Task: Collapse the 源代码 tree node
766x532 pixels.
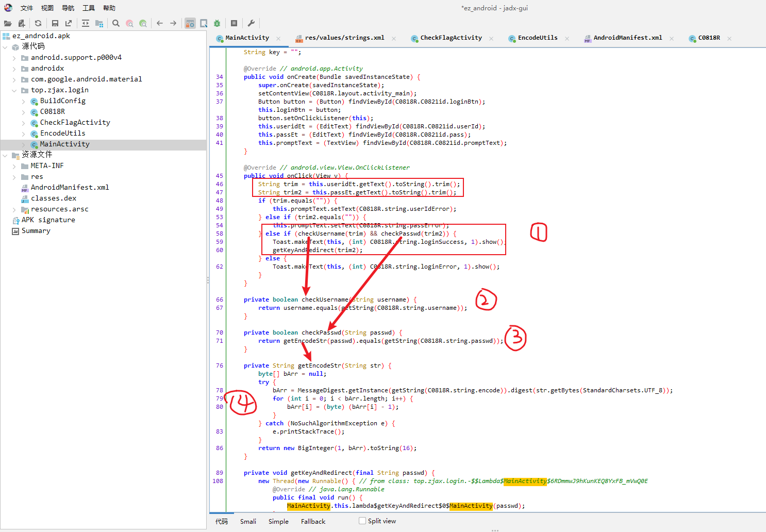Action: pos(5,47)
